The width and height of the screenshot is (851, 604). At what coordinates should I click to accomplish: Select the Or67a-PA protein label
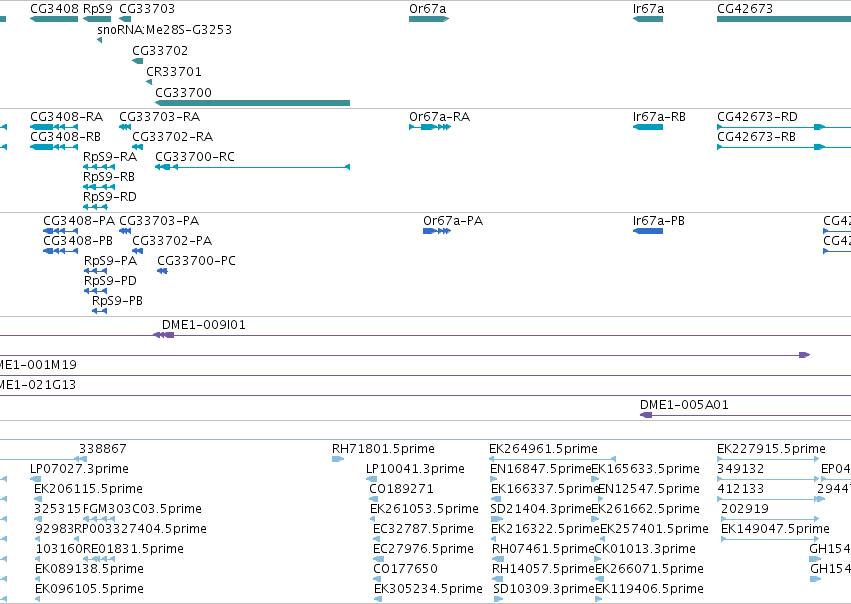pyautogui.click(x=453, y=221)
